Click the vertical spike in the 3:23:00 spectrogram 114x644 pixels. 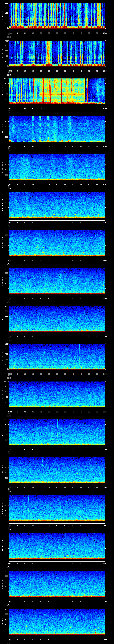pyautogui.click(x=80, y=352)
